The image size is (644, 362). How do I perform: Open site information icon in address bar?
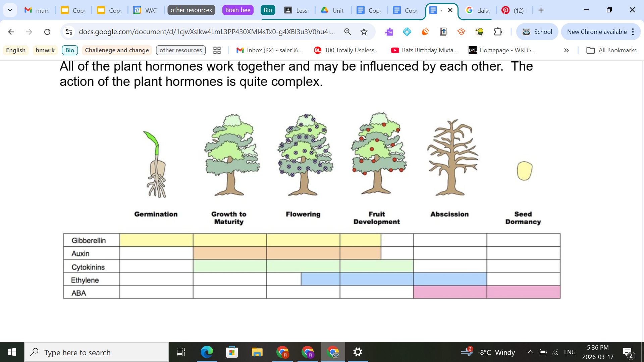pyautogui.click(x=69, y=32)
